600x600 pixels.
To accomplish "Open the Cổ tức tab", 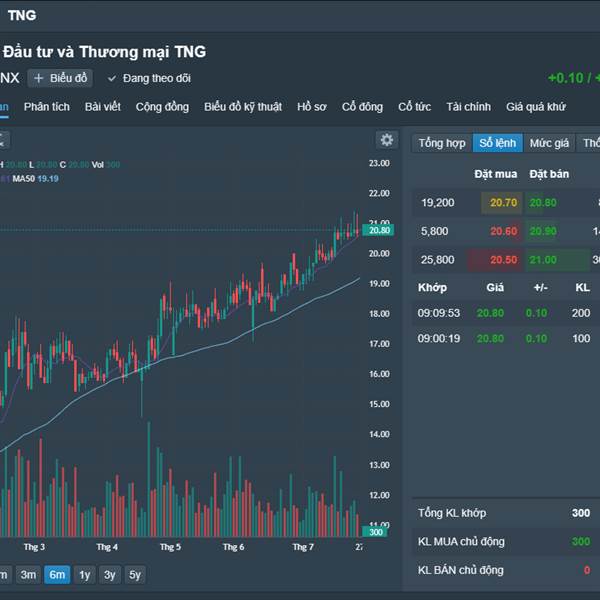I will (414, 107).
